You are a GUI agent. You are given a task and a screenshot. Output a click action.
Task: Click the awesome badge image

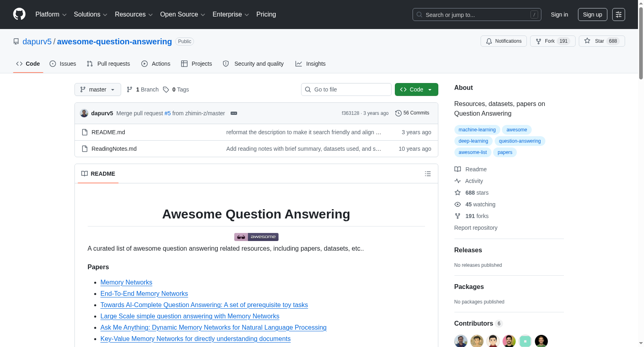tap(256, 237)
